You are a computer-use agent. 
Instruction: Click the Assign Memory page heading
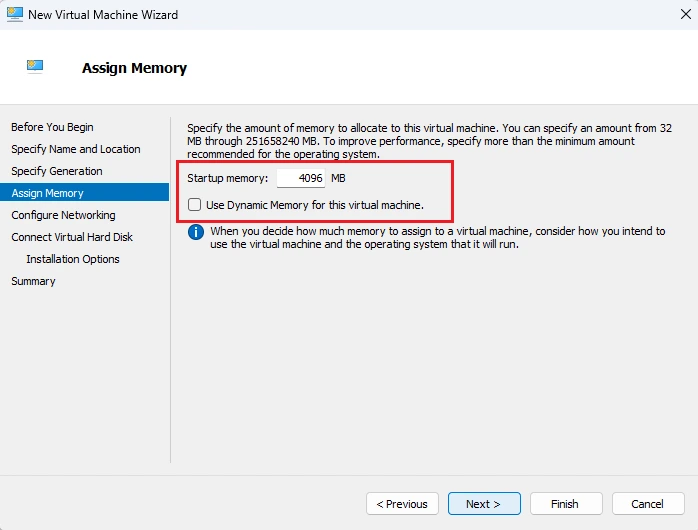[x=134, y=68]
